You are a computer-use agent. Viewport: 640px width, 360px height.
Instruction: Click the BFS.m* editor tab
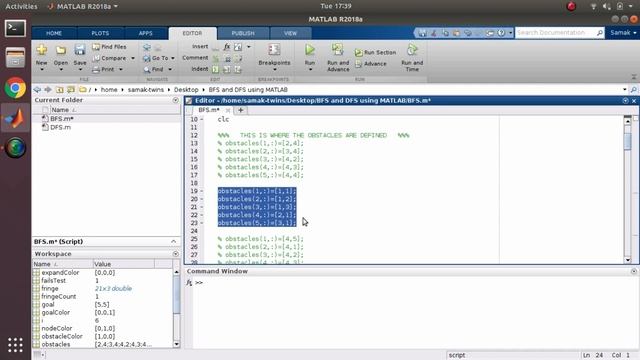pyautogui.click(x=209, y=110)
